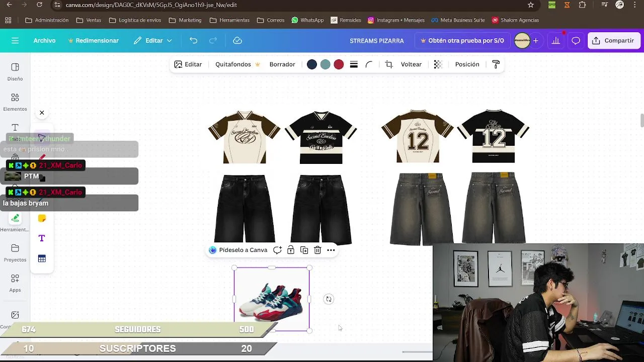Check cloud save status icon
644x362 pixels.
(237, 41)
